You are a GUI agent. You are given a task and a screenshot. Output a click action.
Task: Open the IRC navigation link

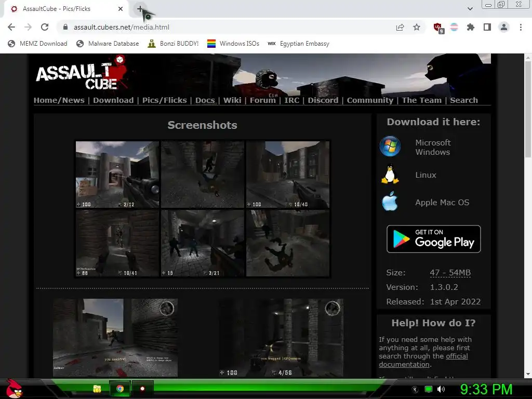[292, 100]
